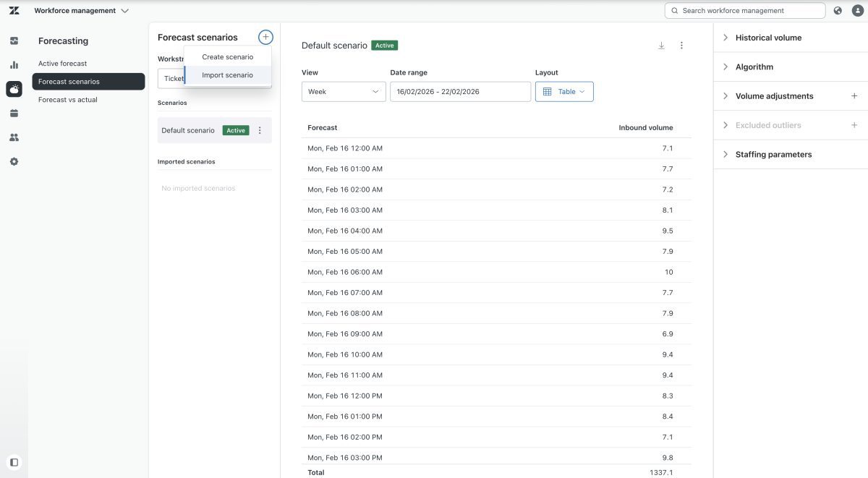This screenshot has height=478, width=868.
Task: Open the View Week dropdown
Action: (344, 92)
